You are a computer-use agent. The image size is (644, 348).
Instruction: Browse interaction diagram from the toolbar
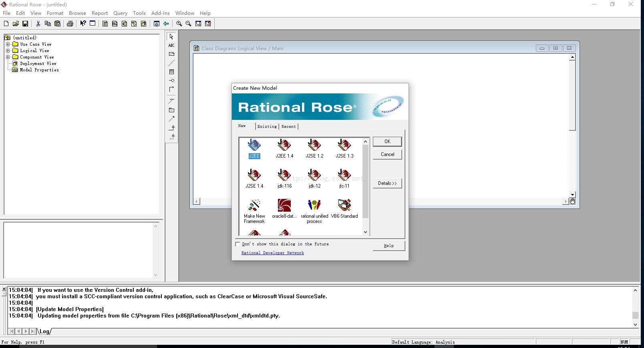[x=115, y=24]
